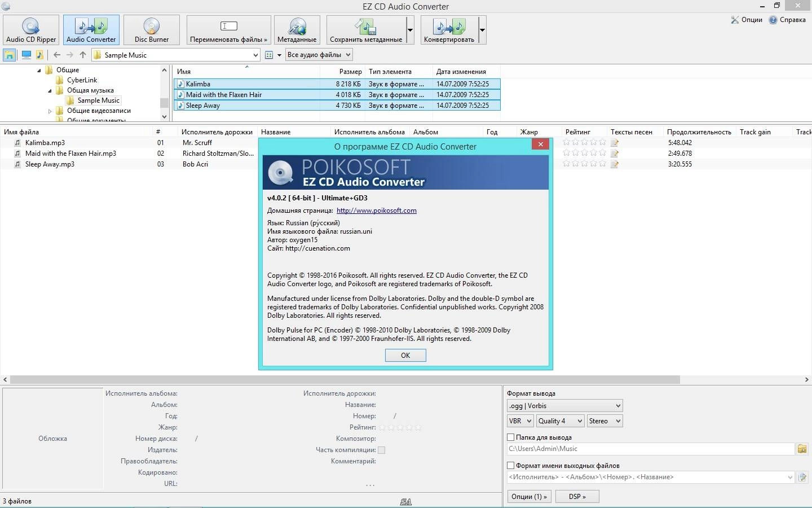Click the output folder path field
The image size is (812, 508).
[x=651, y=449]
